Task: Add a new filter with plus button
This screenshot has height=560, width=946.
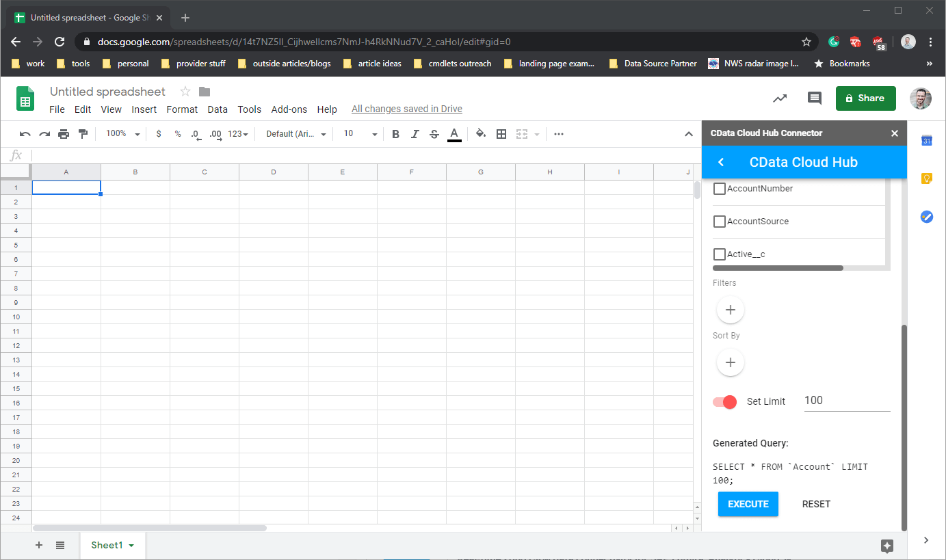Action: 730,310
